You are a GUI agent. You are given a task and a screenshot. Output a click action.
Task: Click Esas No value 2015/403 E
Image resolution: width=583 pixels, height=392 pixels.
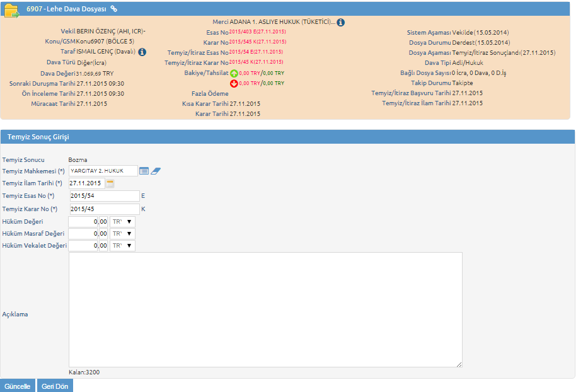[x=257, y=32]
